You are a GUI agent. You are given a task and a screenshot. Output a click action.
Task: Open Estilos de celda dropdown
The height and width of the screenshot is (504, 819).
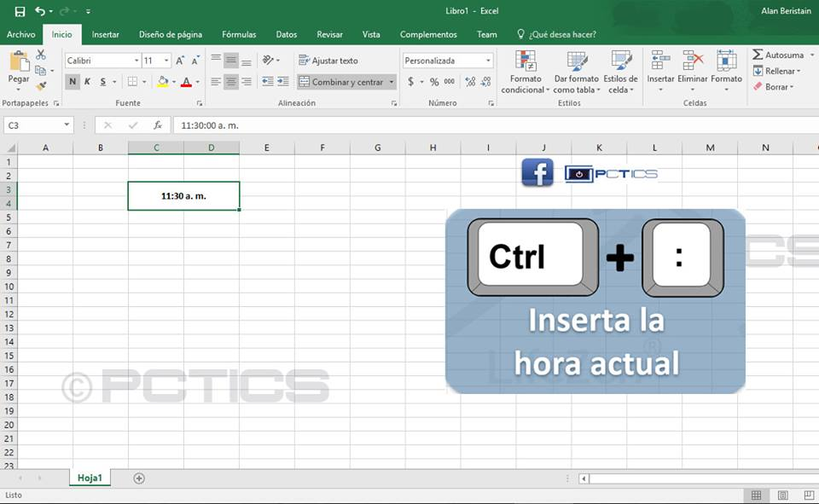tap(620, 72)
